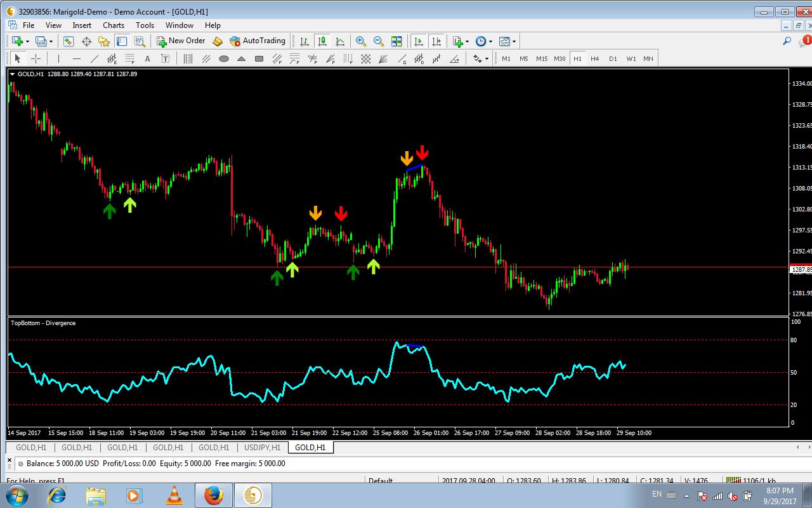Open the Profiles icon in the toolbar
Viewport: 812px width, 508px height.
tap(41, 41)
